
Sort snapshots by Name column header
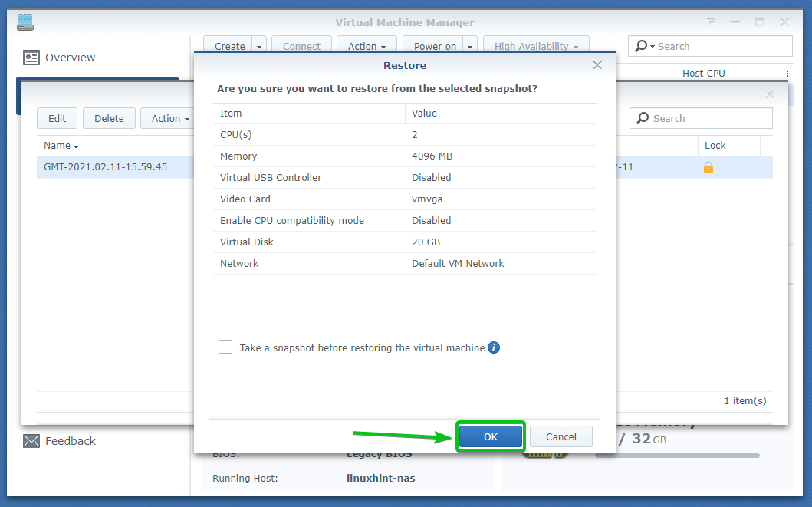(61, 146)
